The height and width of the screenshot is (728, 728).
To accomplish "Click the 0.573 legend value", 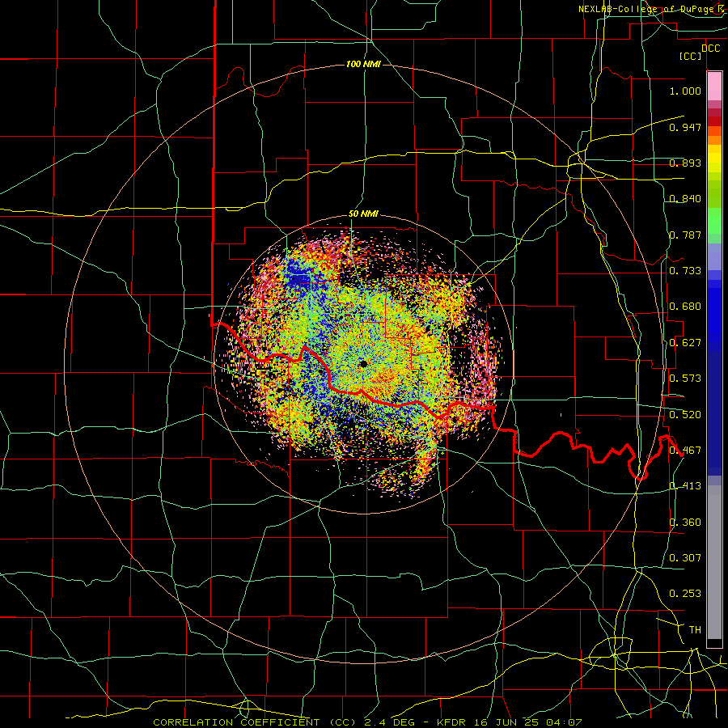I will (x=685, y=379).
